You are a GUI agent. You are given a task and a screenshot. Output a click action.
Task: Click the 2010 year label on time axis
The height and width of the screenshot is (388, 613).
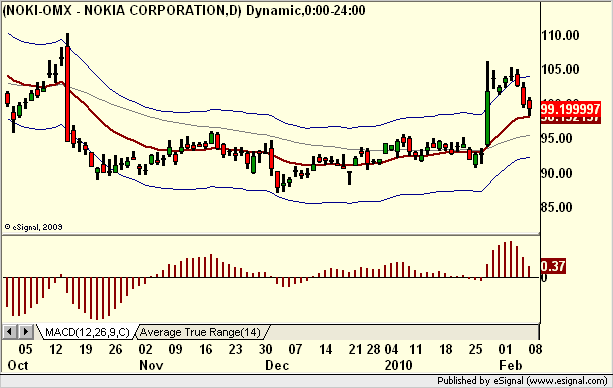click(398, 365)
